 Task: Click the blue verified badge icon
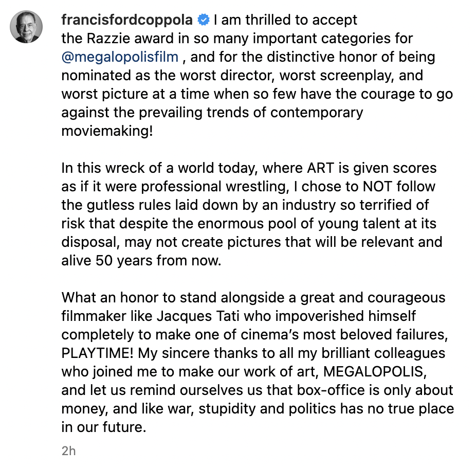click(x=204, y=20)
